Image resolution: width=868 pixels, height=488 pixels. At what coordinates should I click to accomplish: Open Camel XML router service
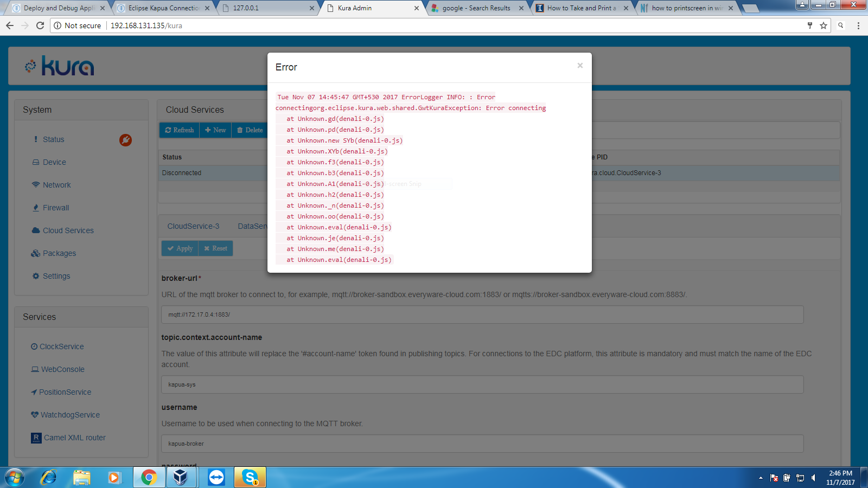click(75, 438)
